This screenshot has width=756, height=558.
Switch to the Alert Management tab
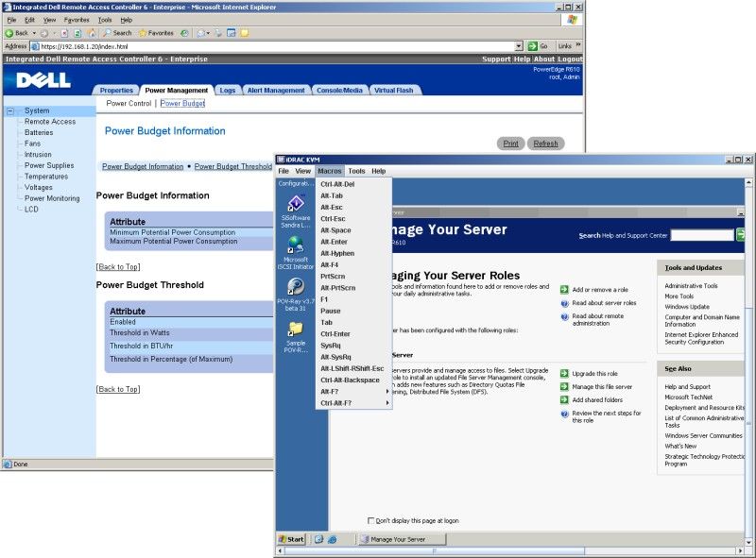click(276, 90)
